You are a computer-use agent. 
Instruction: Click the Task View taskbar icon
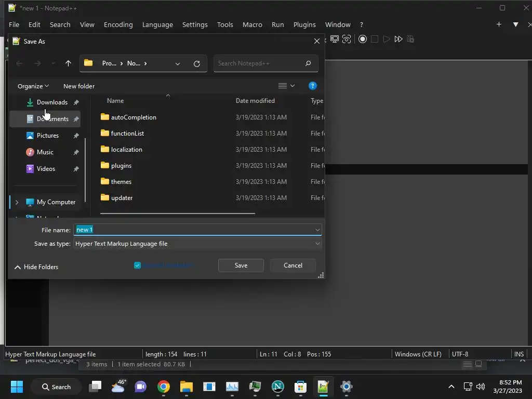95,387
